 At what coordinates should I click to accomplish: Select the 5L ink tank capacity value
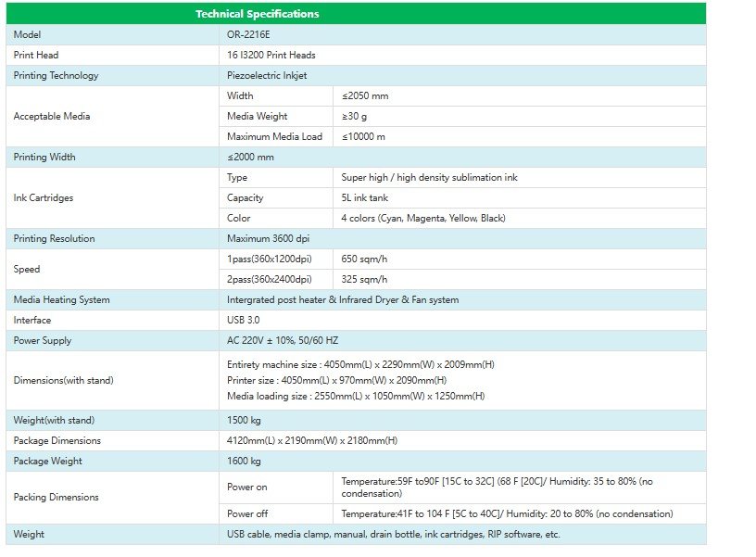pos(367,197)
